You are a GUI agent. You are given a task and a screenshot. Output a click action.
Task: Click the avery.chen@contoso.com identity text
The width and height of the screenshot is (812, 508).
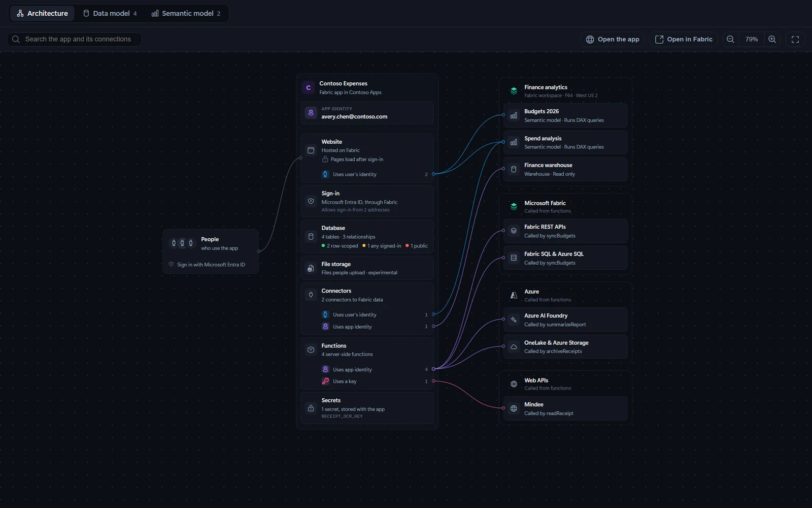tap(354, 117)
